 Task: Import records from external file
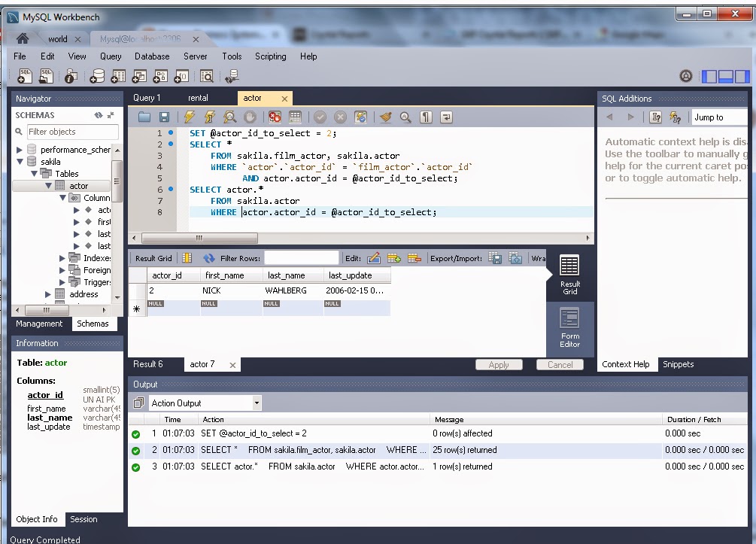pyautogui.click(x=515, y=258)
